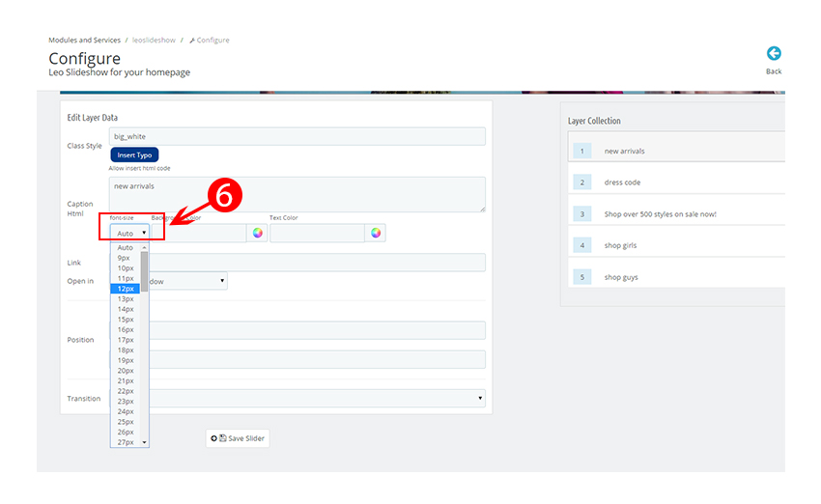The height and width of the screenshot is (504, 821).
Task: Select layer 4 shop girls
Action: (x=676, y=245)
